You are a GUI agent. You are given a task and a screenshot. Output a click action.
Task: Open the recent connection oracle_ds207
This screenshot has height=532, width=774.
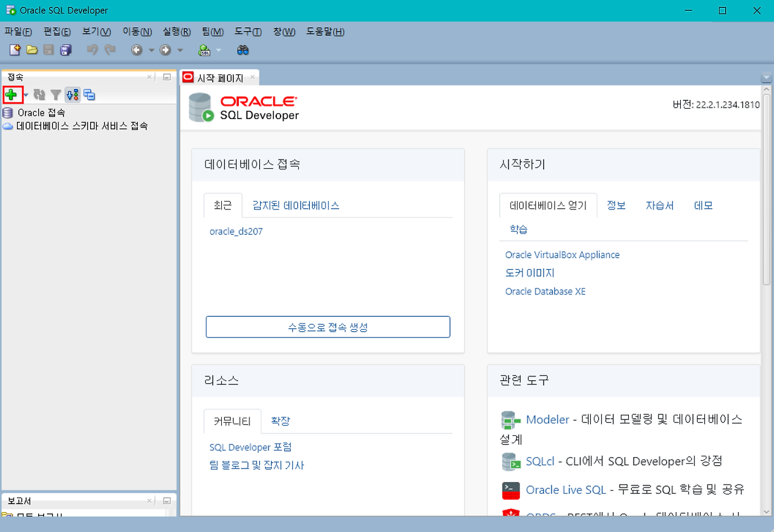pyautogui.click(x=236, y=232)
